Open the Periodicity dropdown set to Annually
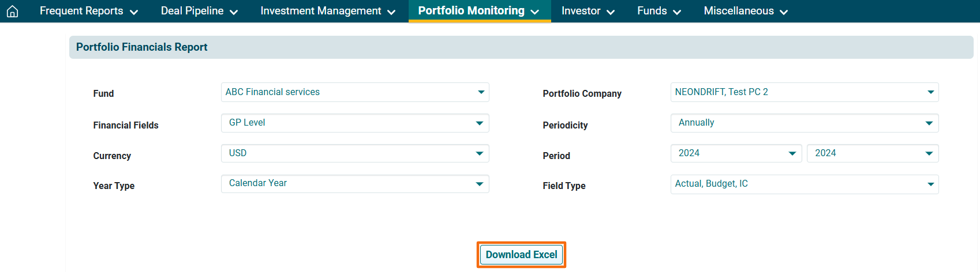 [804, 123]
